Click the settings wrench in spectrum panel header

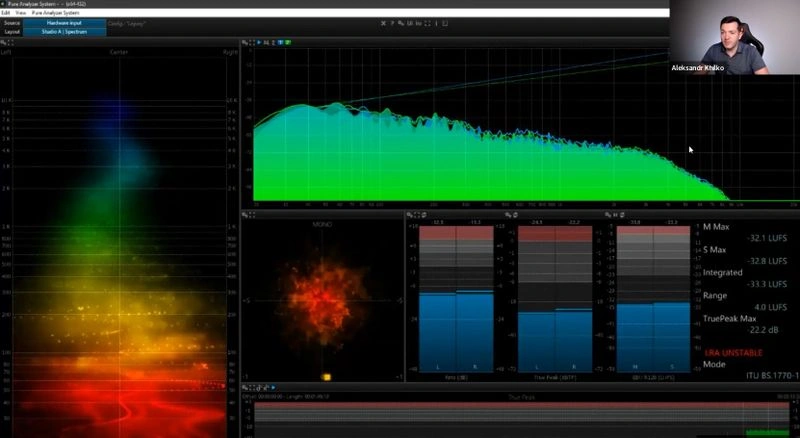click(245, 42)
